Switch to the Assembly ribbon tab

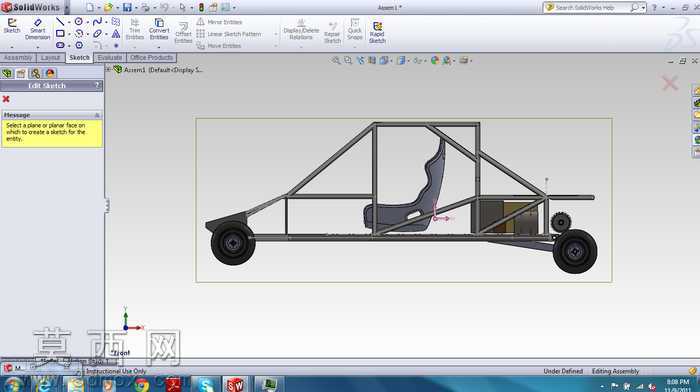tap(18, 58)
